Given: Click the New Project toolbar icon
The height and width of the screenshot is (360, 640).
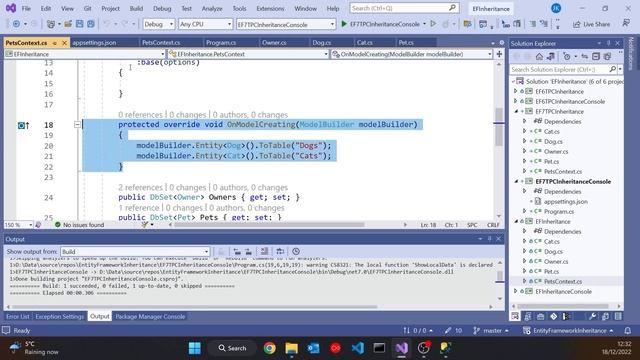Looking at the screenshot, I should point(51,24).
